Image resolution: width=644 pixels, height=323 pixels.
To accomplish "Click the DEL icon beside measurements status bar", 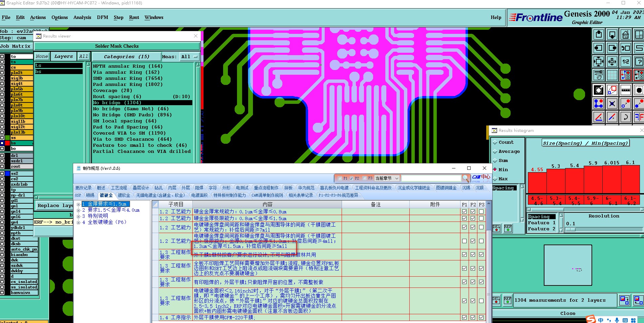I will click(496, 300).
